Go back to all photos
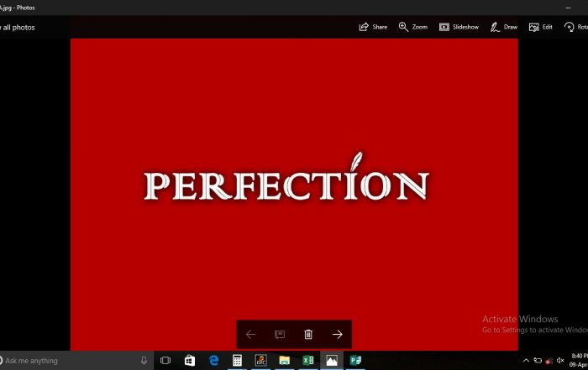 18,28
